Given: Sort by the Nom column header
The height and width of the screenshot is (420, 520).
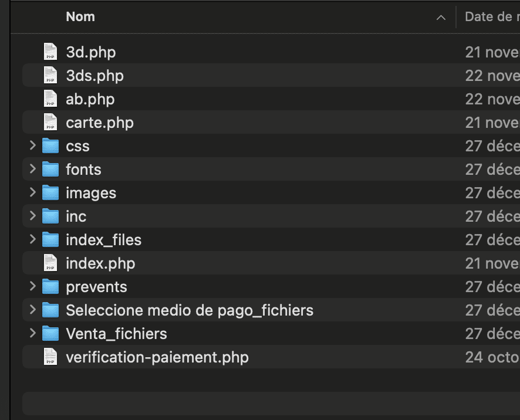Looking at the screenshot, I should point(80,17).
